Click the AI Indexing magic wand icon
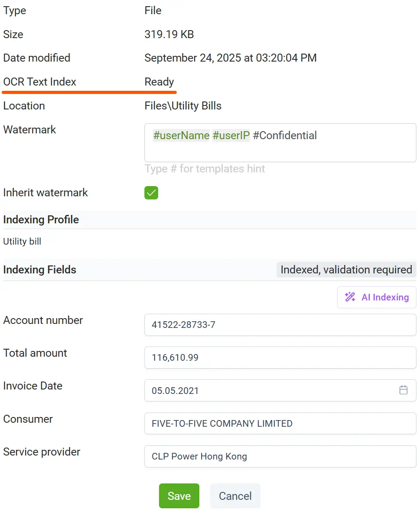The height and width of the screenshot is (518, 420). coord(350,297)
